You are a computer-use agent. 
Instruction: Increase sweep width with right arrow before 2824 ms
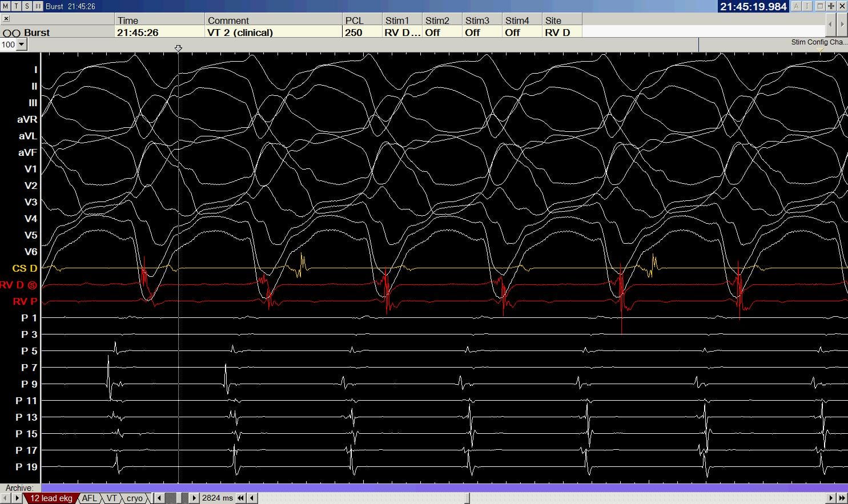pyautogui.click(x=195, y=498)
